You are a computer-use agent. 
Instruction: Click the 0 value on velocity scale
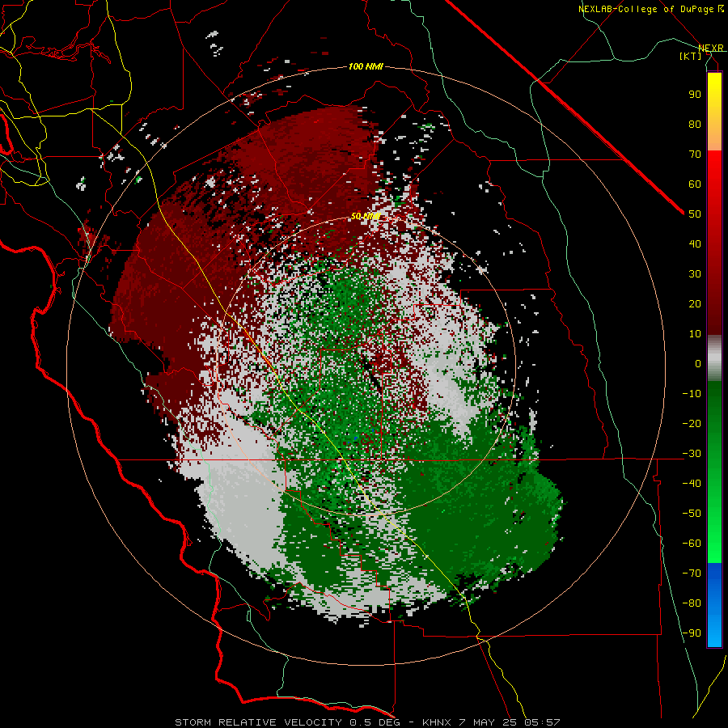point(698,364)
